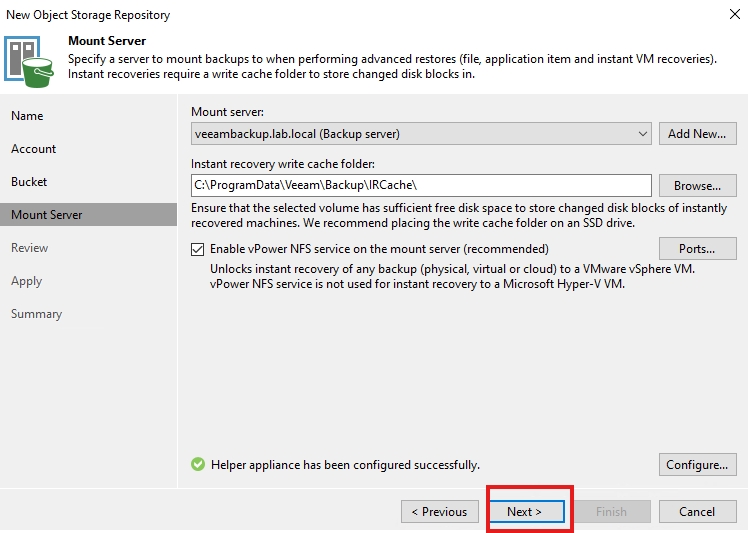The width and height of the screenshot is (748, 533).
Task: Go back with the Previous button
Action: [439, 512]
